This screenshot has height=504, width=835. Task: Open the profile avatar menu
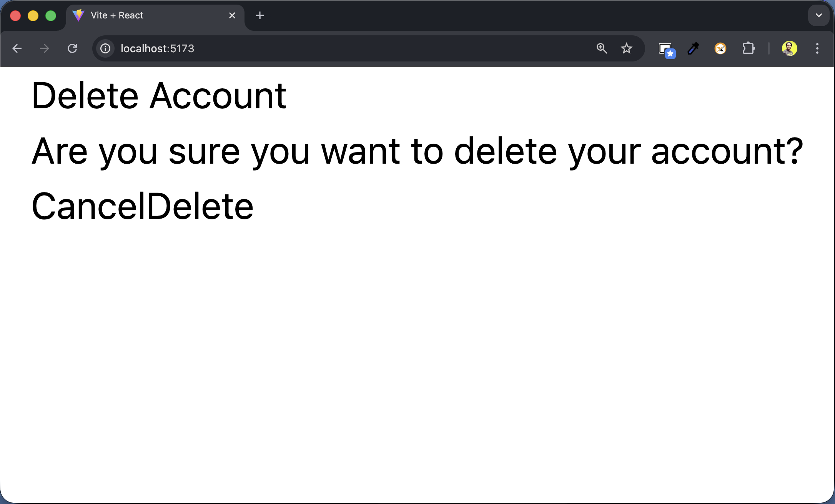click(789, 48)
